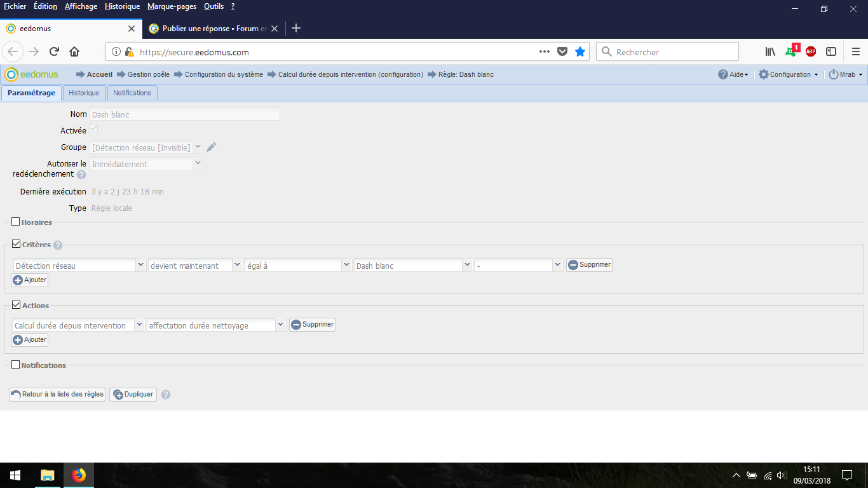Image resolution: width=868 pixels, height=488 pixels.
Task: Open Firefox library icon
Action: pos(770,51)
